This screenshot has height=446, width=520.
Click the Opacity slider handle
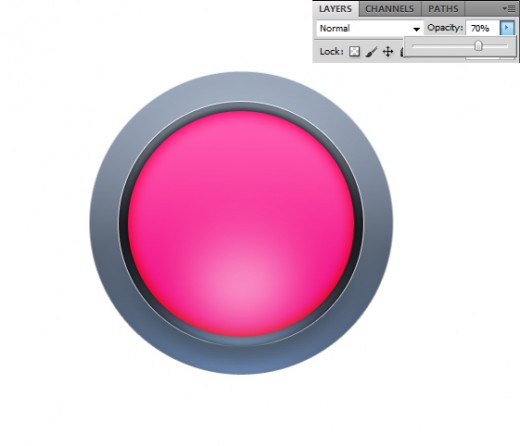click(478, 45)
